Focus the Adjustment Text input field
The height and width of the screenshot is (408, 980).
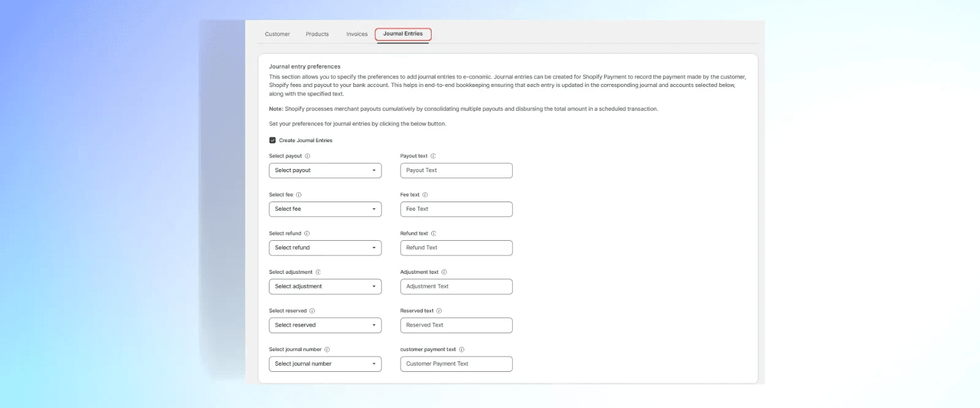pyautogui.click(x=456, y=286)
